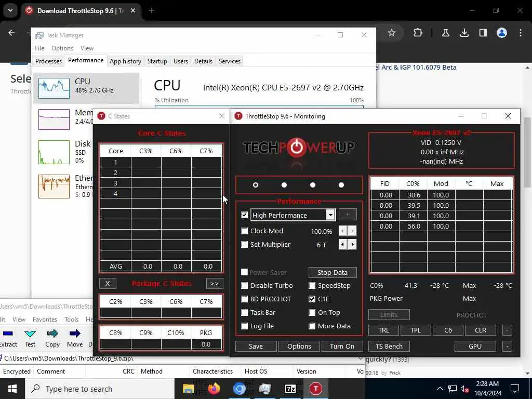Click the CLR button to reset
The height and width of the screenshot is (399, 532).
pyautogui.click(x=481, y=330)
